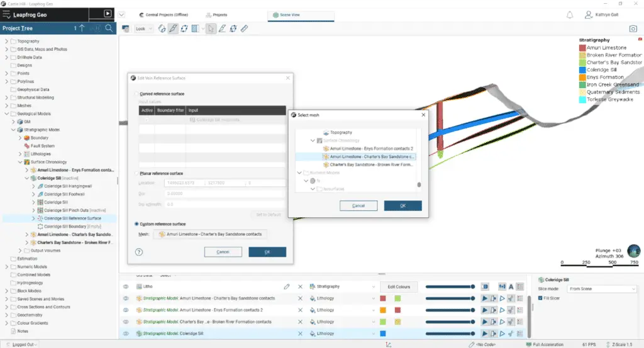The height and width of the screenshot is (348, 644).
Task: Open the tabs dropdown chevron beside Central Projects
Action: point(121,15)
